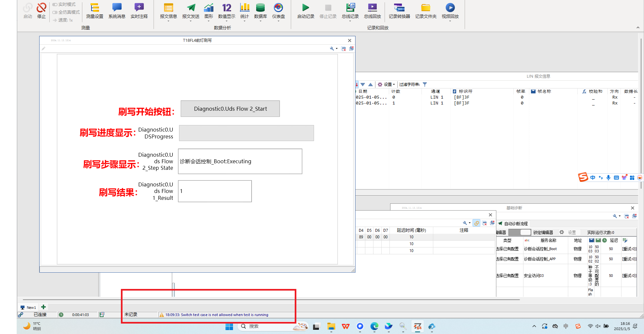This screenshot has width=644, height=334.
Task: Open the 记录转换器 (log converter) icon
Action: coord(399,8)
